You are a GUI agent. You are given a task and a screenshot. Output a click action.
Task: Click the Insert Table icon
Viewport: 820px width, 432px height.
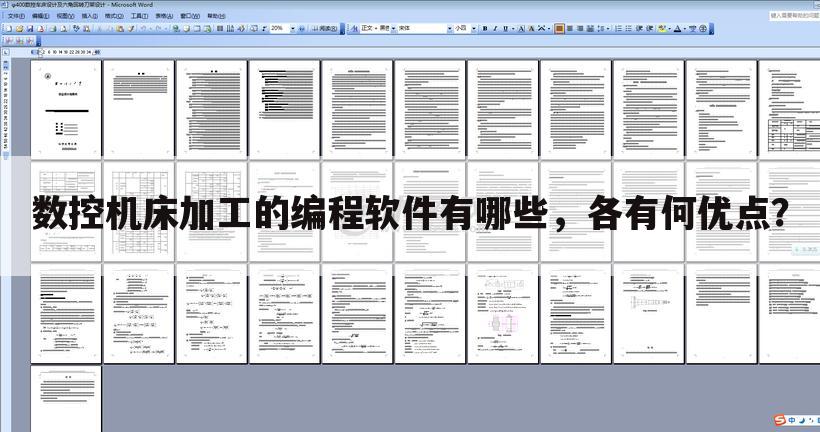pos(197,29)
